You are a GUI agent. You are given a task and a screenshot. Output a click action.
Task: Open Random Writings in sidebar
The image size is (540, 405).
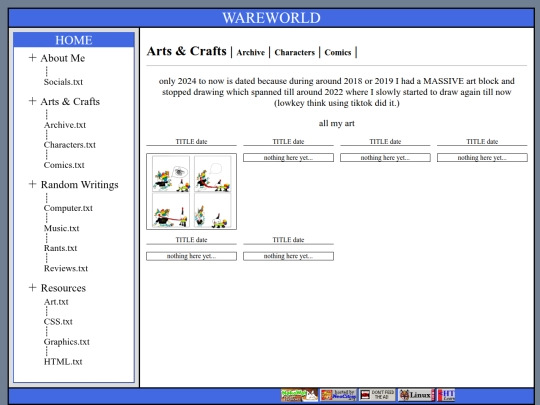80,185
